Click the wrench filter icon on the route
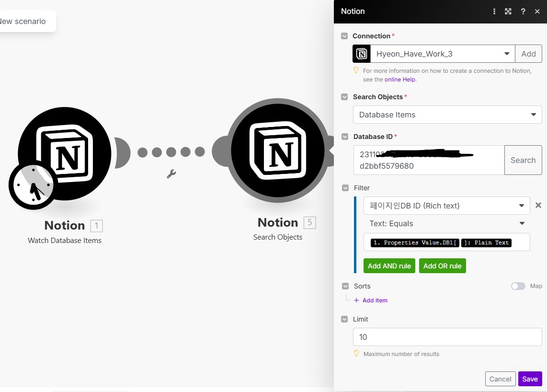Viewport: 547px width, 392px height. (x=171, y=173)
